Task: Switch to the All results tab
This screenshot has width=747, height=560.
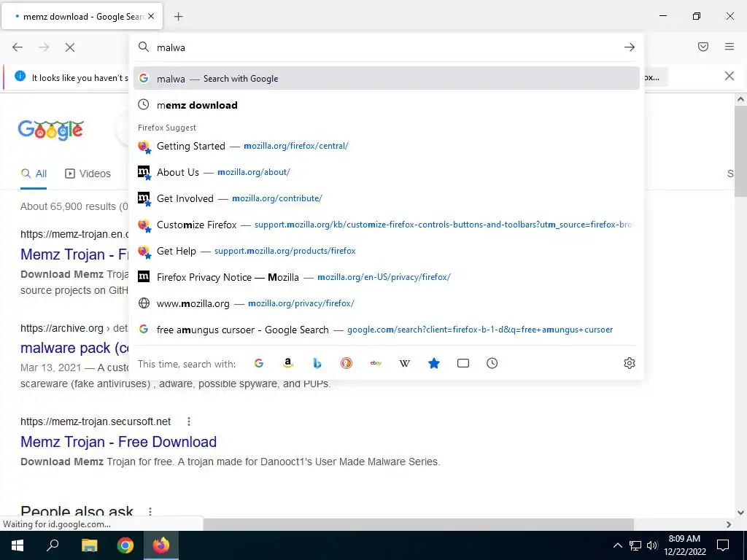Action: click(x=34, y=174)
